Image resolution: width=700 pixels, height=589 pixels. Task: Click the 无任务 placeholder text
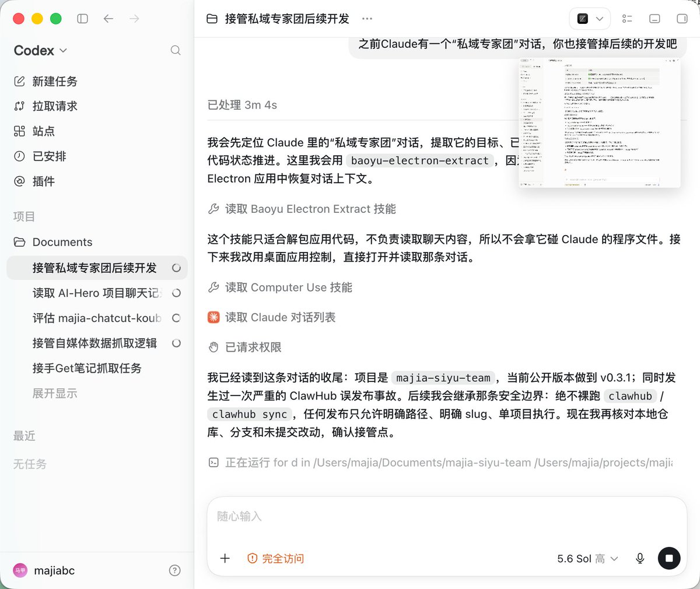pos(30,464)
